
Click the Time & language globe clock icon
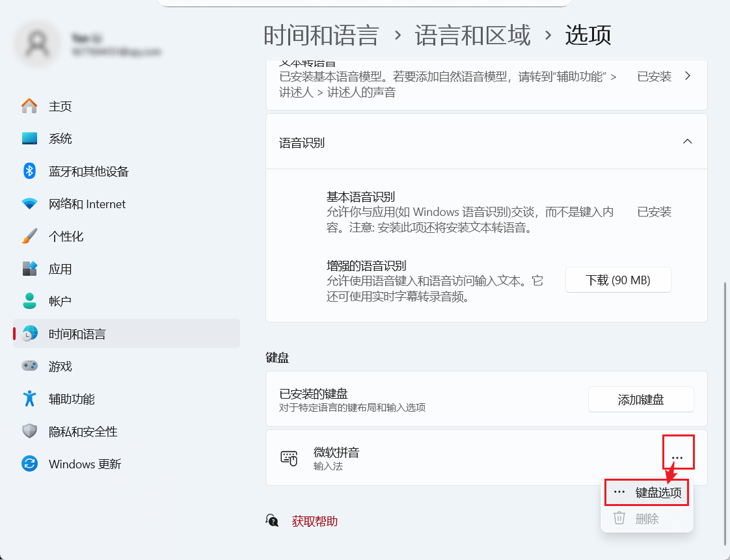tap(29, 333)
